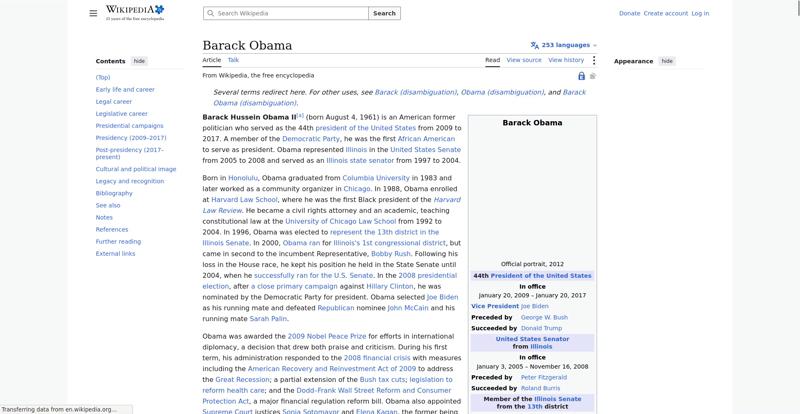Jump to Bibliography section
This screenshot has width=800, height=414.
point(114,193)
